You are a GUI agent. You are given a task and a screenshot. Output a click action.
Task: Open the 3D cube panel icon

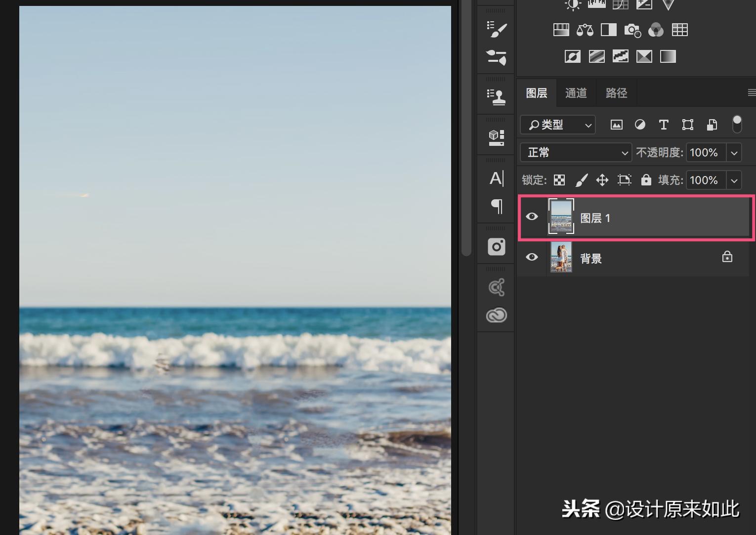point(497,137)
